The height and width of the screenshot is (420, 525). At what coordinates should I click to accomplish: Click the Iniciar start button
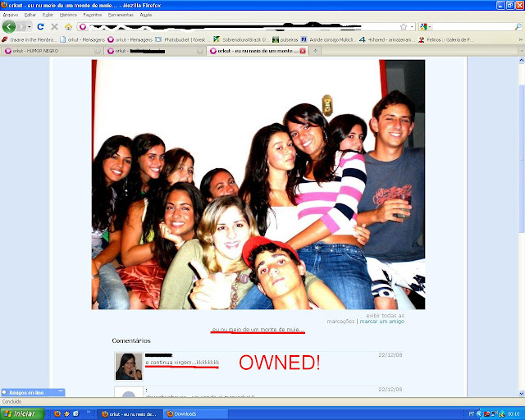(x=22, y=414)
